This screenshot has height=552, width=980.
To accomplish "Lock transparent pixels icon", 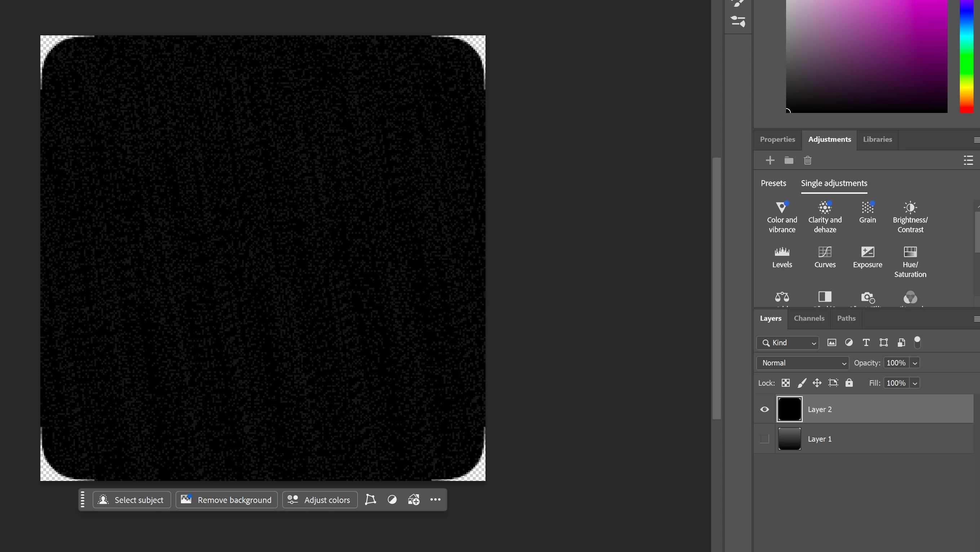I will coord(786,383).
